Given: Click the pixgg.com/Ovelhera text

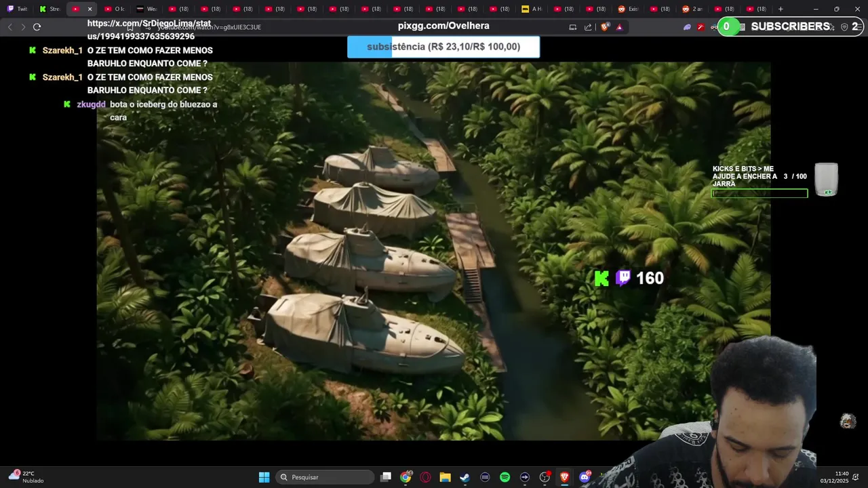Looking at the screenshot, I should tap(443, 26).
